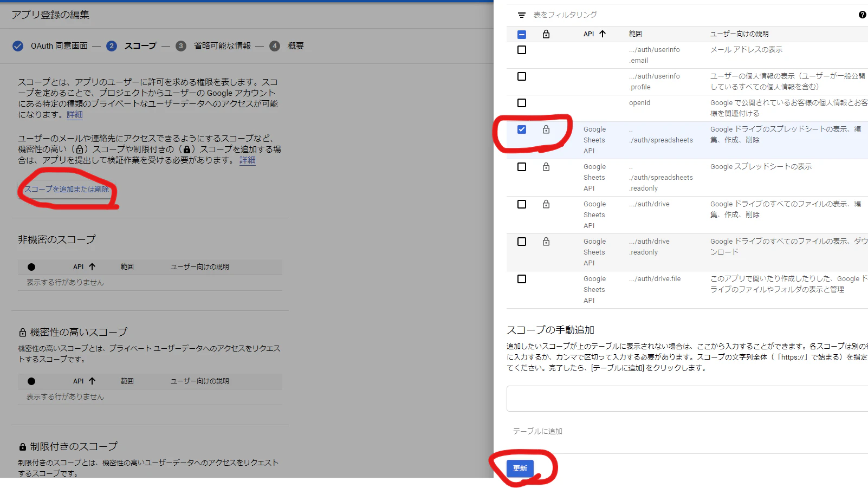Check the .../auth/drive scope checkbox
The height and width of the screenshot is (488, 868).
tap(522, 204)
